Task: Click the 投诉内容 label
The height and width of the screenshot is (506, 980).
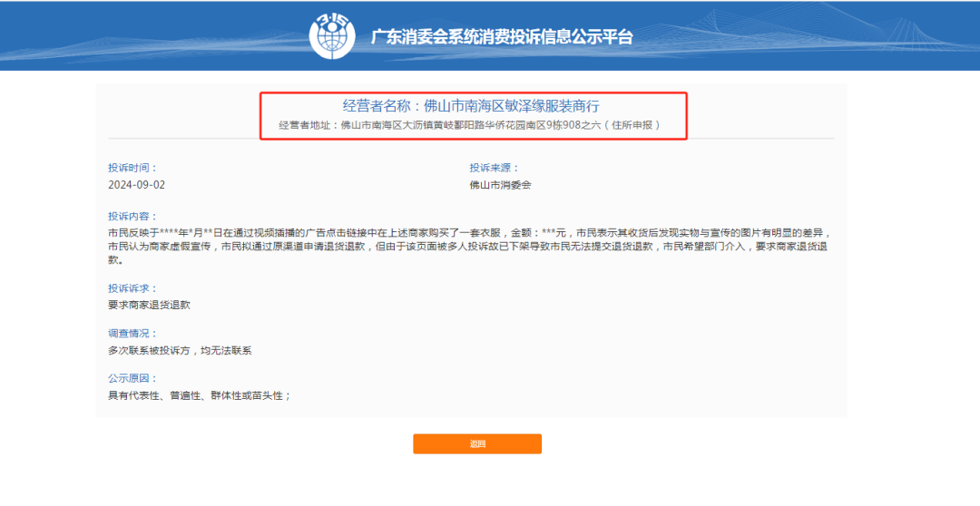Action: click(x=133, y=216)
